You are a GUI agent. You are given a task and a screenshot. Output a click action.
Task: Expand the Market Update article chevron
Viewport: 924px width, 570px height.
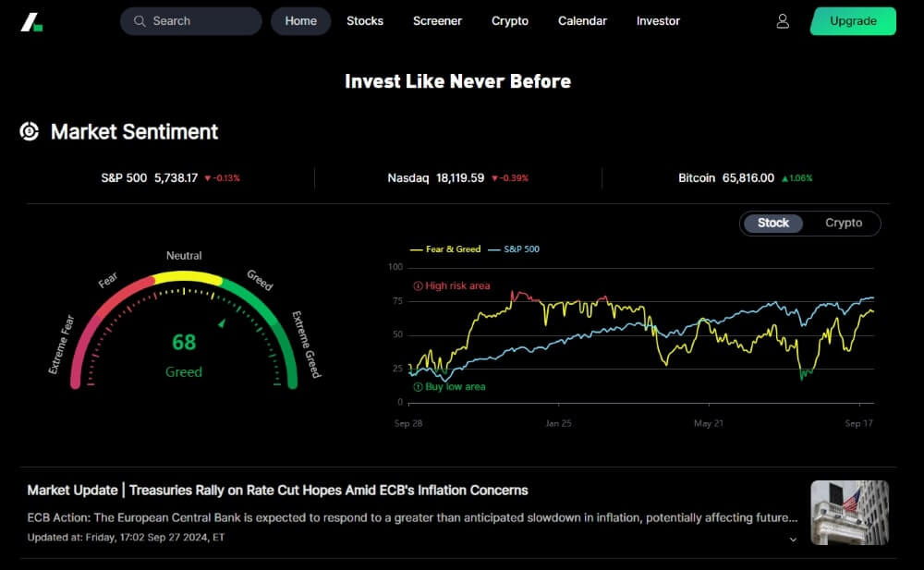pos(793,540)
